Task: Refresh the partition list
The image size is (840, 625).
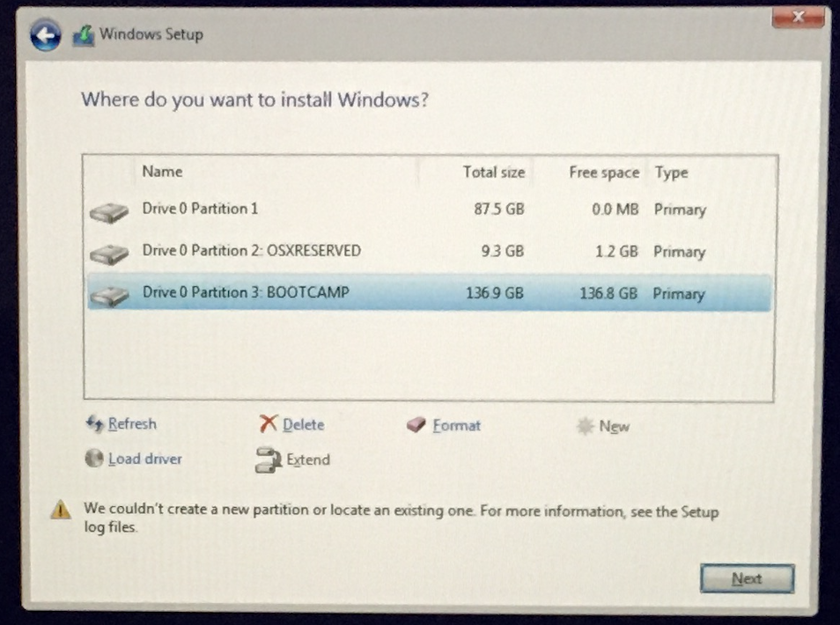Action: 132,423
